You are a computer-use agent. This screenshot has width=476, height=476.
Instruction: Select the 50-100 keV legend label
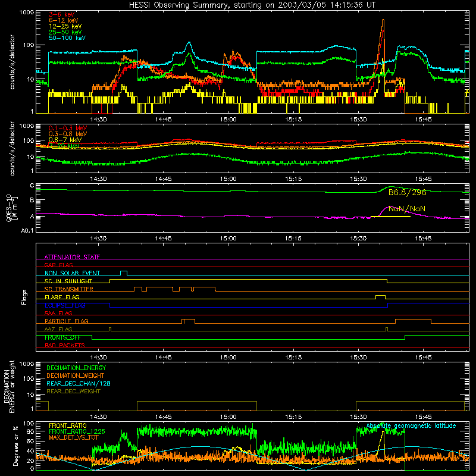[x=67, y=38]
